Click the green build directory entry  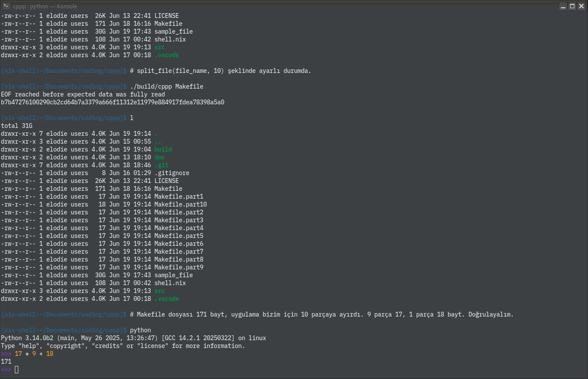pos(163,149)
